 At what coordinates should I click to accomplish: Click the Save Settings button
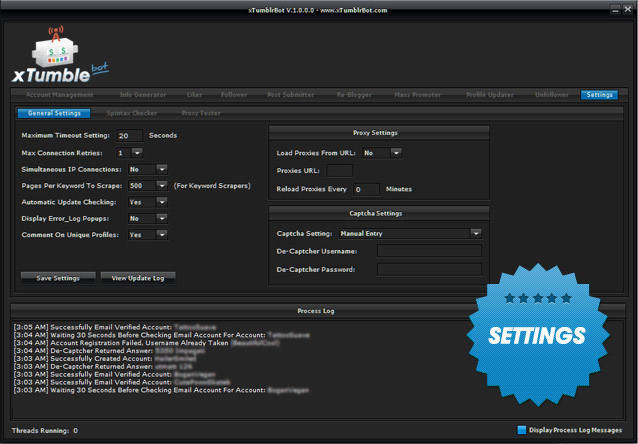[58, 278]
